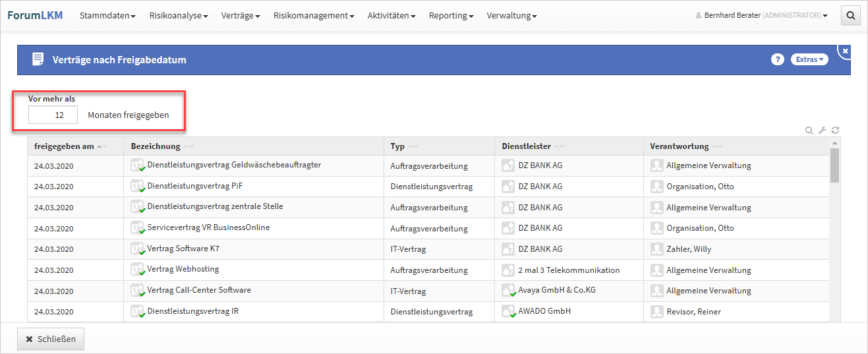Click the ForumLKM logo link

(x=35, y=15)
